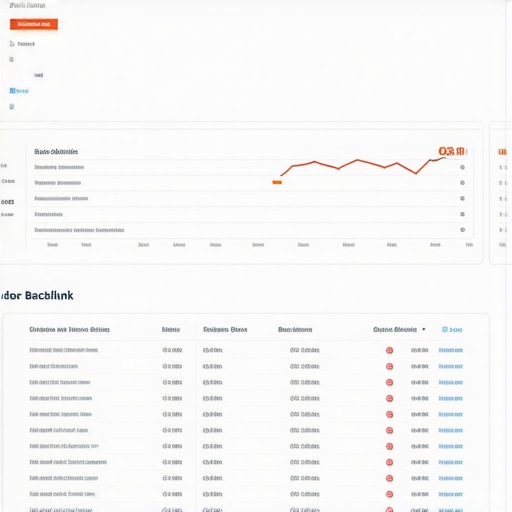Open the dropdown arrow in the table header
Image resolution: width=512 pixels, height=512 pixels.
pyautogui.click(x=424, y=329)
